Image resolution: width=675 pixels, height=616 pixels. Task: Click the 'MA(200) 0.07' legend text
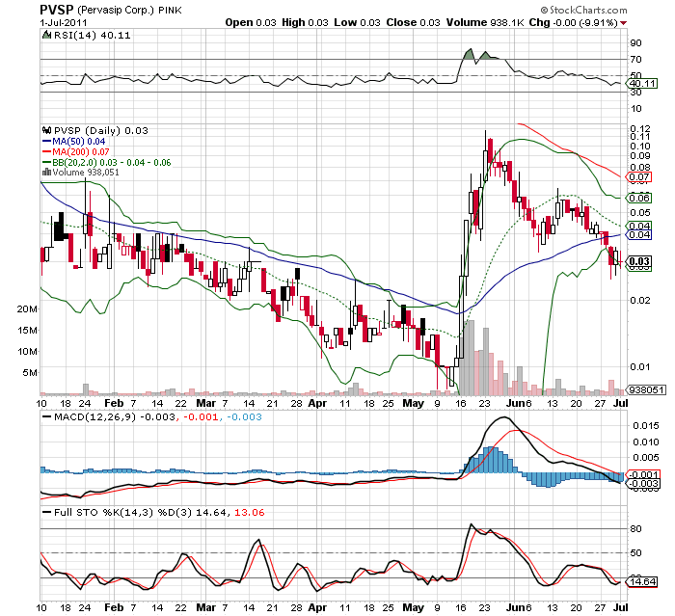pos(81,152)
